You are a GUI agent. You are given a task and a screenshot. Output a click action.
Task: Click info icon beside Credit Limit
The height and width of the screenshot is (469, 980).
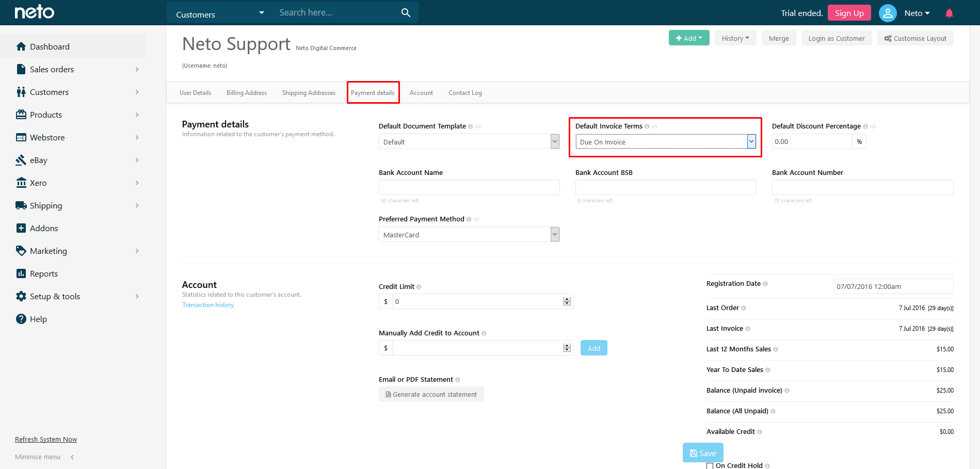pyautogui.click(x=419, y=287)
